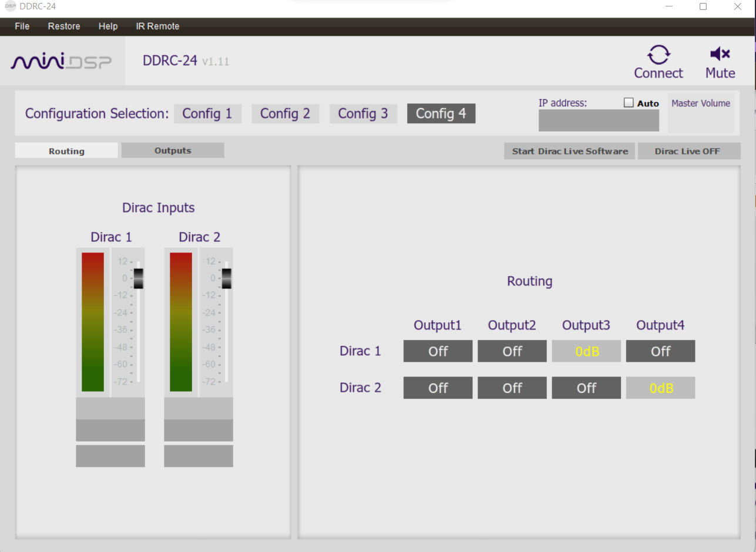
Task: Toggle Dirac 1 to Output1 routing
Action: pos(438,351)
